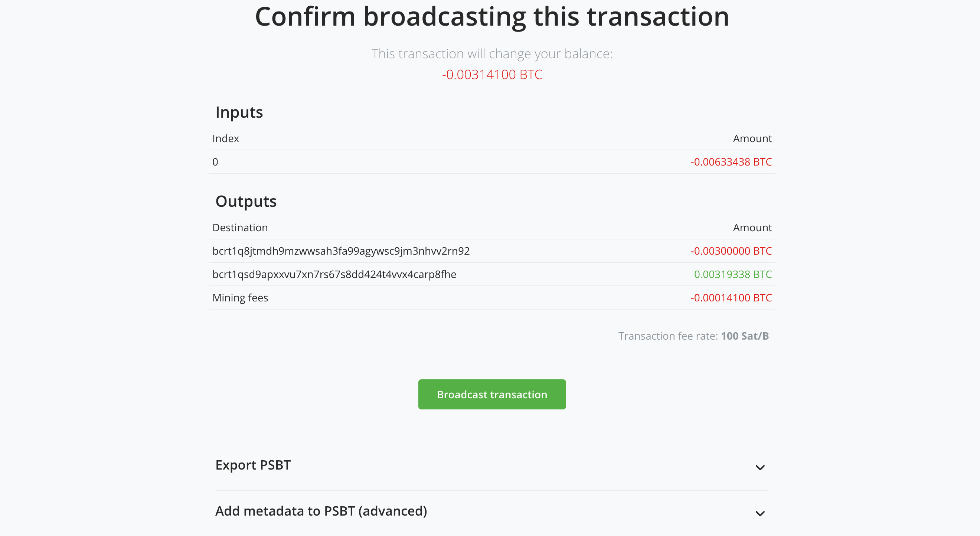Expand Add metadata to PSBT (advanced)
This screenshot has height=536, width=980.
321,511
